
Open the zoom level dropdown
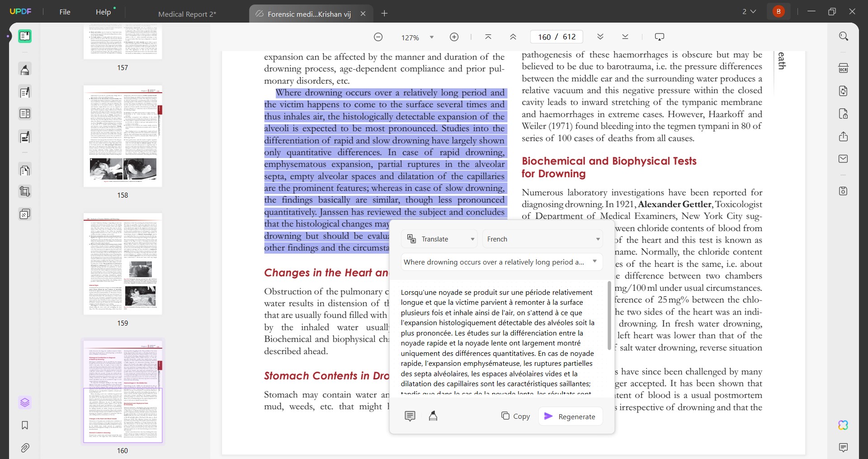(x=432, y=37)
